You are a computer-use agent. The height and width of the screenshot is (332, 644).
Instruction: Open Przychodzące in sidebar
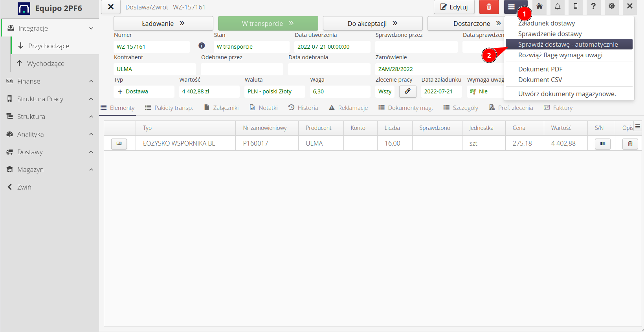pyautogui.click(x=55, y=46)
